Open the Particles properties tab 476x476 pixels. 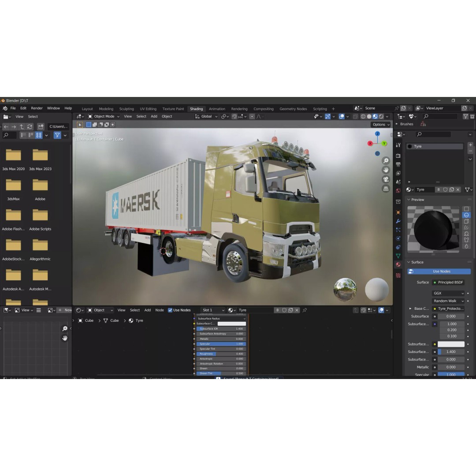click(398, 230)
